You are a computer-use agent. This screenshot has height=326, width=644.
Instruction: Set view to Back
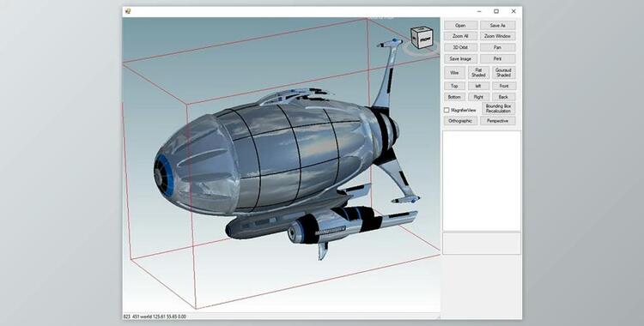point(503,97)
